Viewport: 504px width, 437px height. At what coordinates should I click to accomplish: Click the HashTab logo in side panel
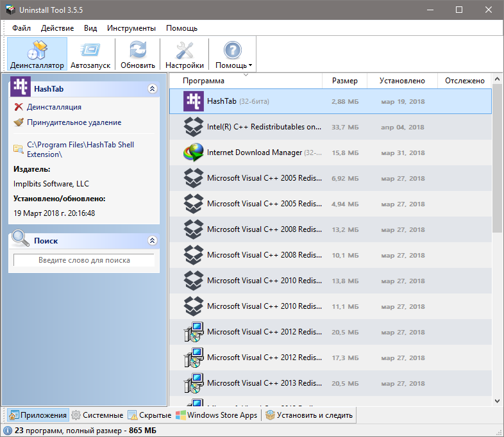pyautogui.click(x=21, y=87)
